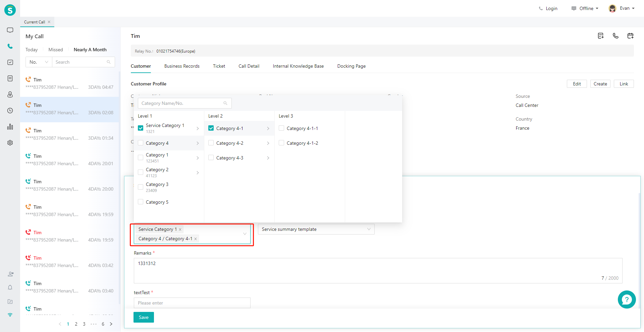Open the phone calls sidebar icon
This screenshot has width=644, height=332.
click(10, 46)
